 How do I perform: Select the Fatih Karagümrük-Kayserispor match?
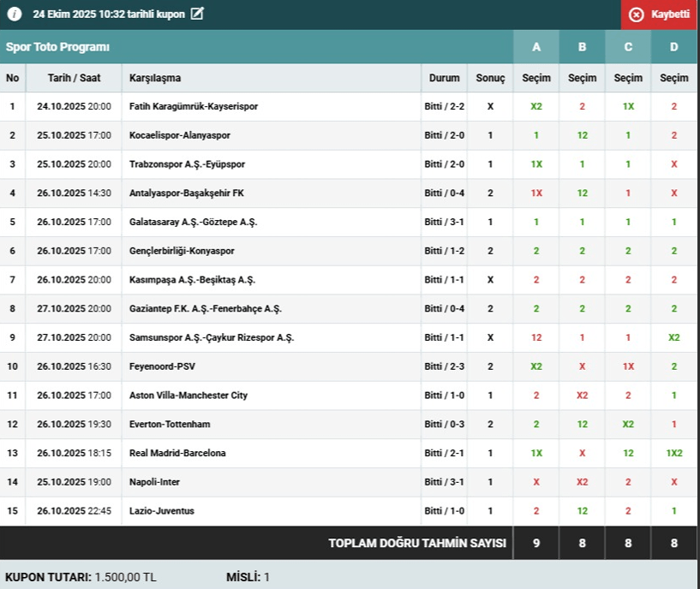[x=193, y=107]
